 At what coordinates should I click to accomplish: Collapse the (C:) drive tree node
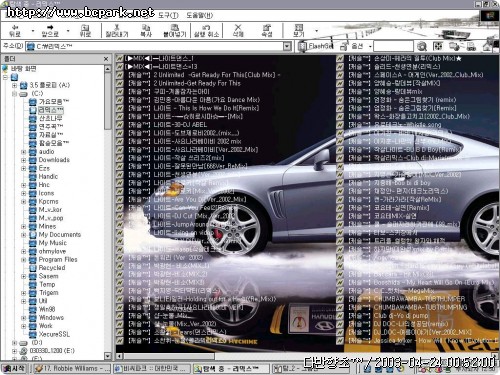click(x=14, y=94)
